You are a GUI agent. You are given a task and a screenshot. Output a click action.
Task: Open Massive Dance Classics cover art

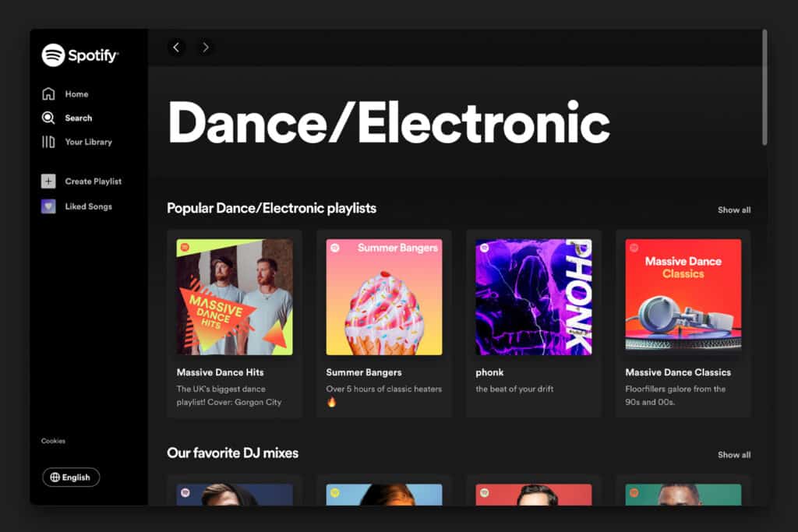click(x=683, y=297)
